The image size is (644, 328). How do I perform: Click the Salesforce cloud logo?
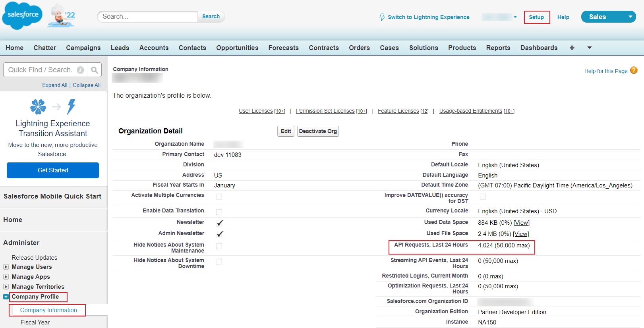(22, 15)
